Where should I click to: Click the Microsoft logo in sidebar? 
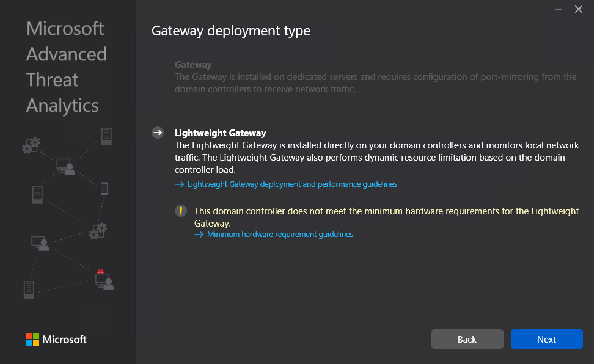pyautogui.click(x=56, y=340)
